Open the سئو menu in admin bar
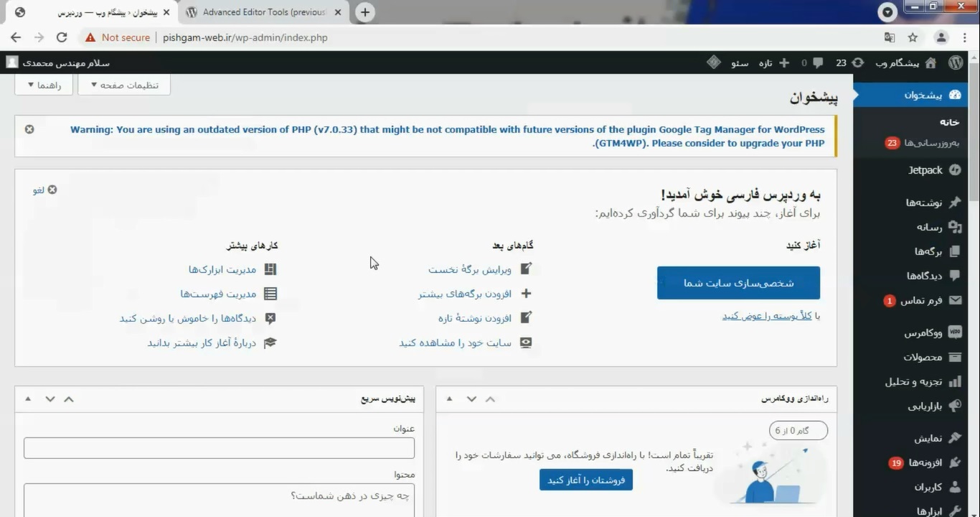This screenshot has height=517, width=980. tap(740, 62)
